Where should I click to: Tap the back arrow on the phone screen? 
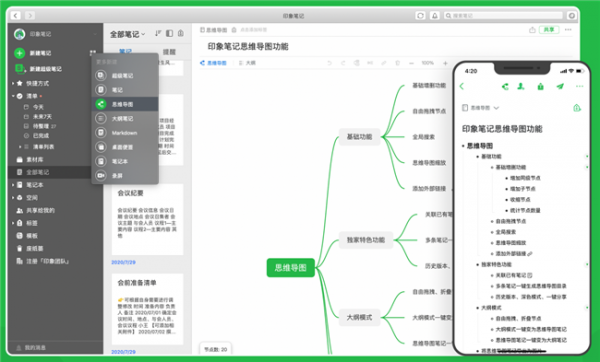(x=461, y=86)
